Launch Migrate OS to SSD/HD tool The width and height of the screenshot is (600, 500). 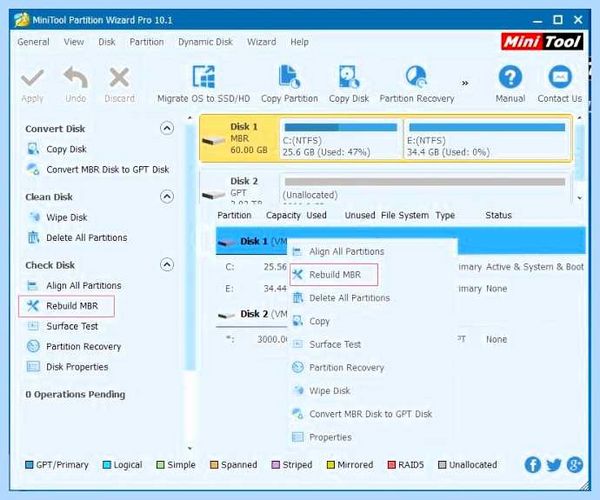203,85
